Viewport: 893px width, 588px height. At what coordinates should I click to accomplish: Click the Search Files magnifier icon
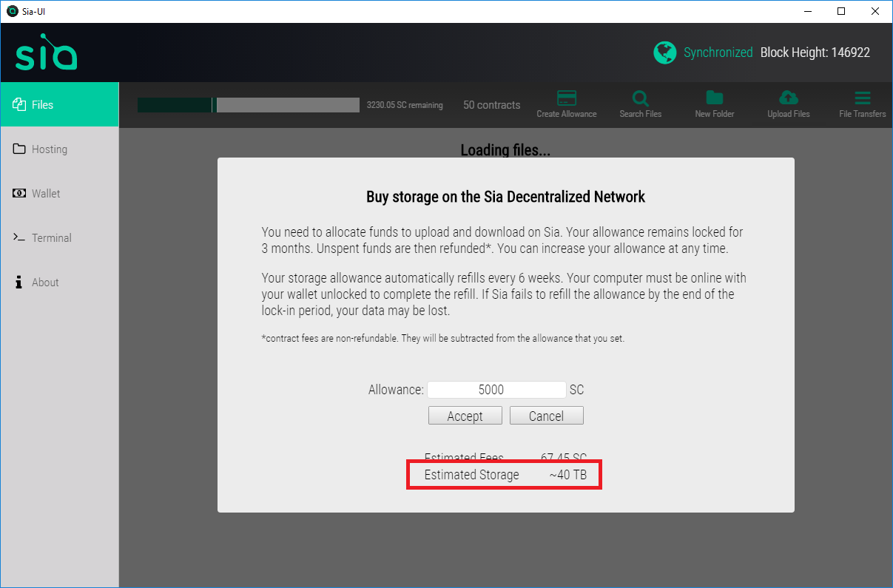641,98
